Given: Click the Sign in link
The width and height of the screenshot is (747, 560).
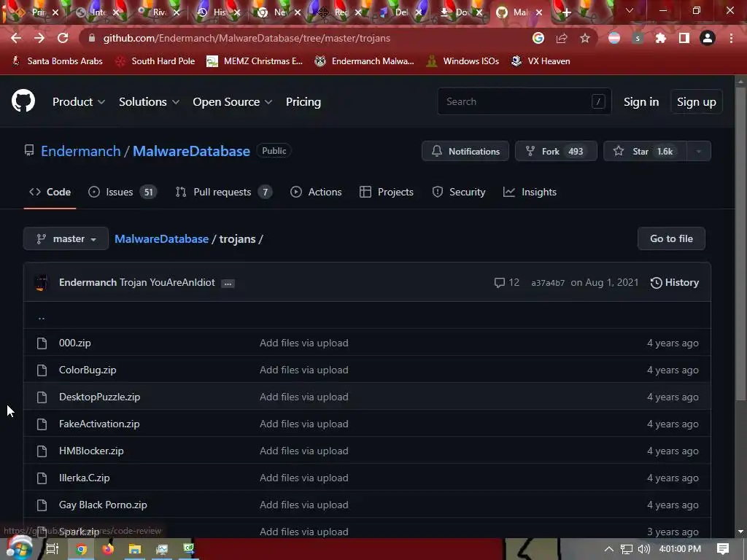Looking at the screenshot, I should coord(641,102).
